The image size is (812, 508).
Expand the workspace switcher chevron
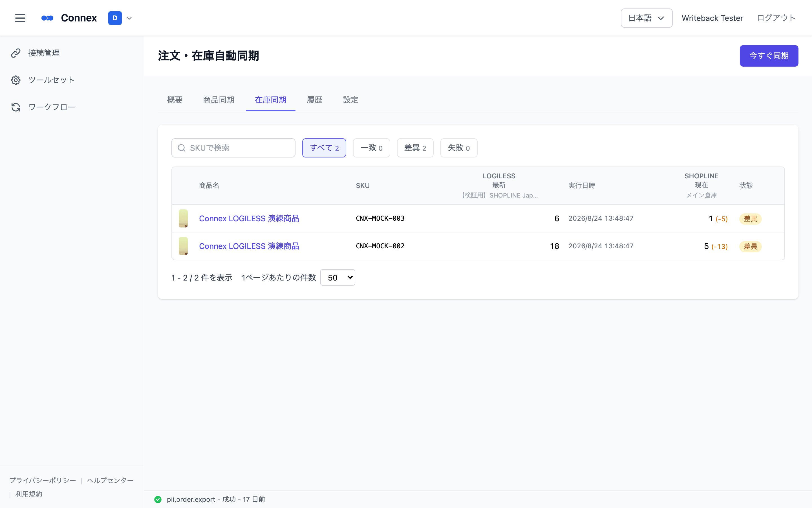click(129, 18)
